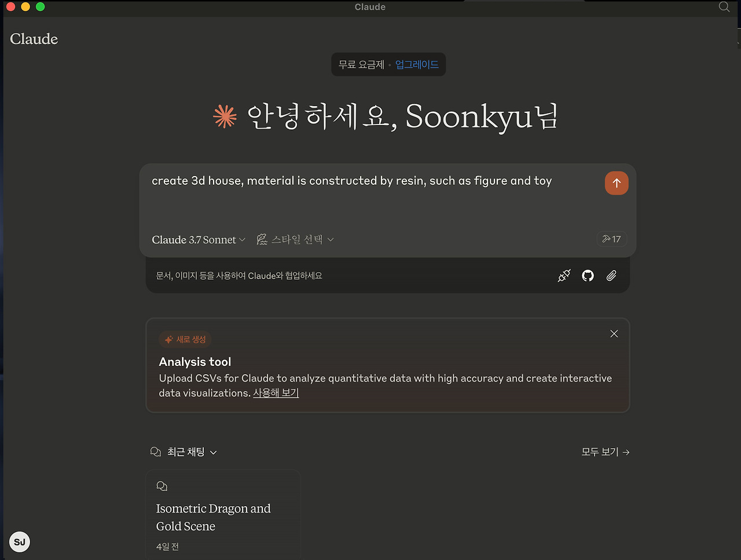The width and height of the screenshot is (741, 560).
Task: Open 모두 보기 to view all chats
Action: point(606,452)
